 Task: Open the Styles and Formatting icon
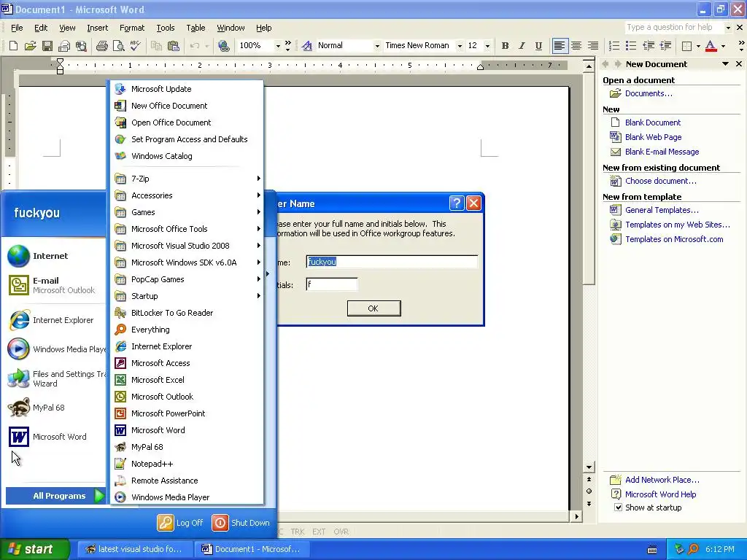(x=307, y=46)
